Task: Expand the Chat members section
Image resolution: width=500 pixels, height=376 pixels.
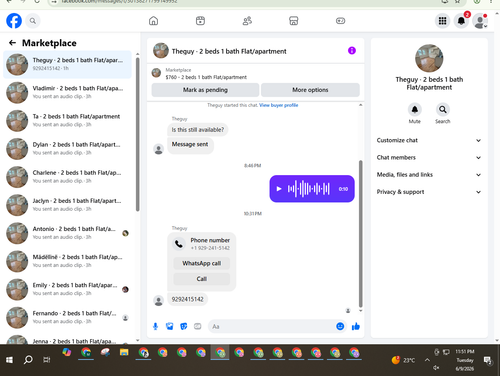Action: point(429,158)
